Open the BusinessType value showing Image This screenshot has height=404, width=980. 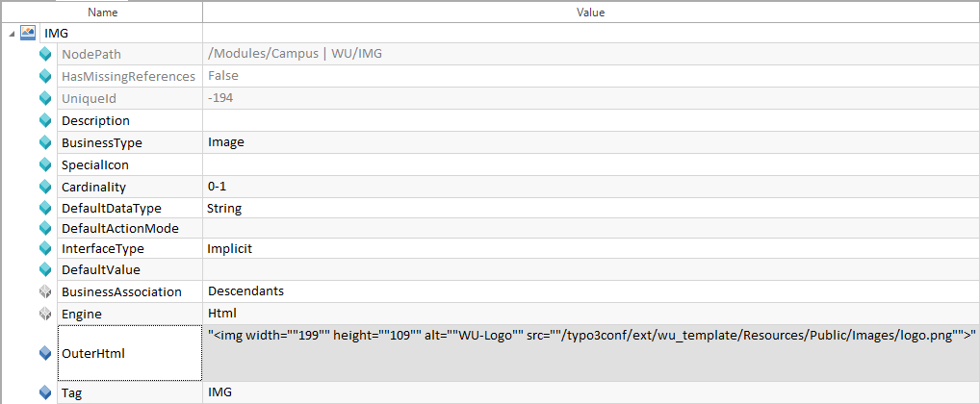[226, 142]
